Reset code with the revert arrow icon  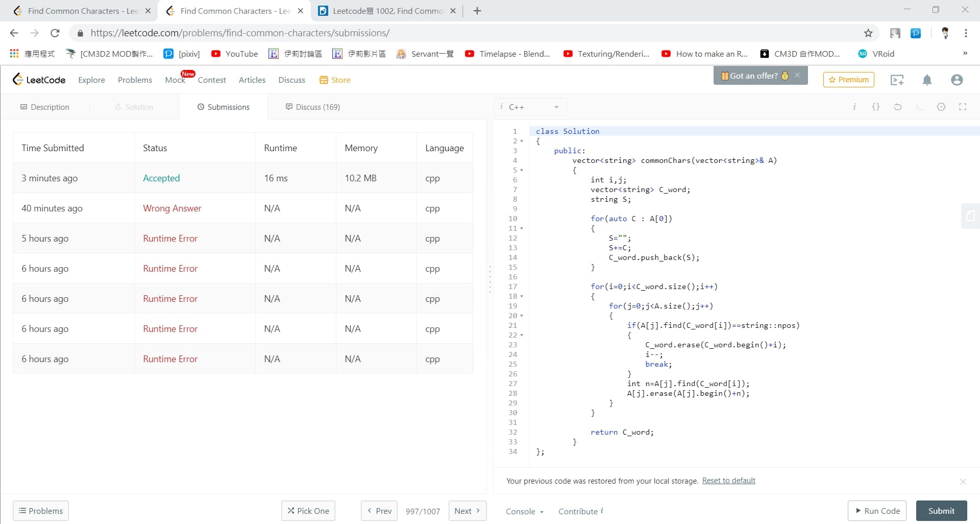click(x=897, y=107)
